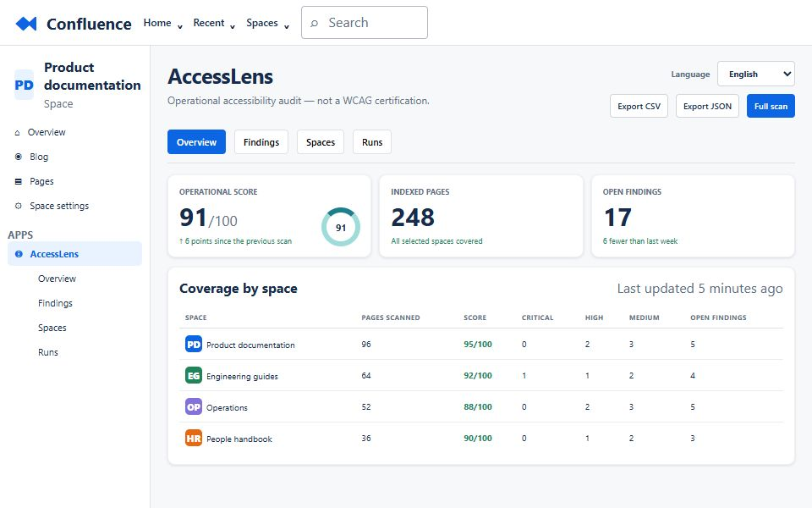Click the Pages Scanned column header
This screenshot has height=508, width=812.
[x=391, y=317]
